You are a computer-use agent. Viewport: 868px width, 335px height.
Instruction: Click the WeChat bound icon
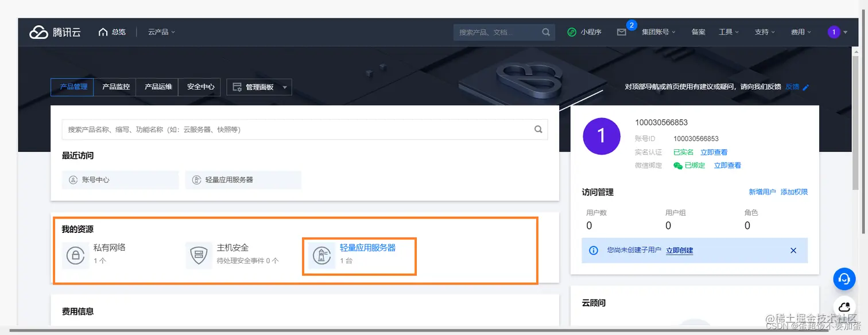[678, 165]
